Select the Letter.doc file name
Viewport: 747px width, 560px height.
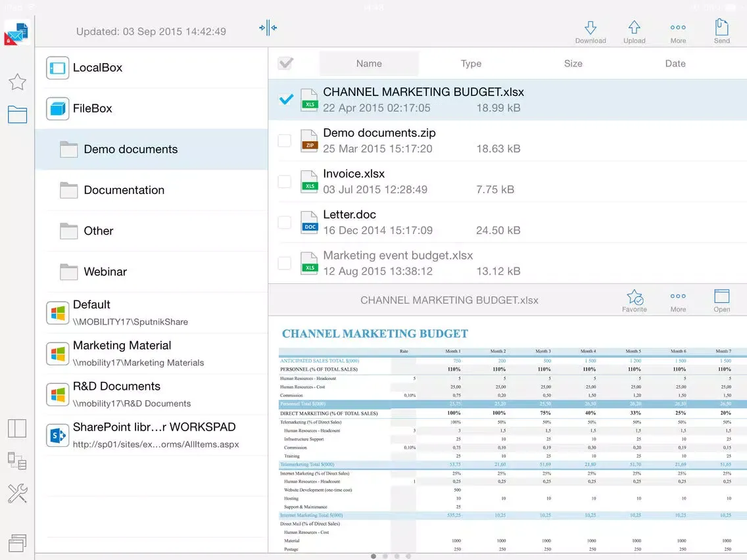point(349,215)
